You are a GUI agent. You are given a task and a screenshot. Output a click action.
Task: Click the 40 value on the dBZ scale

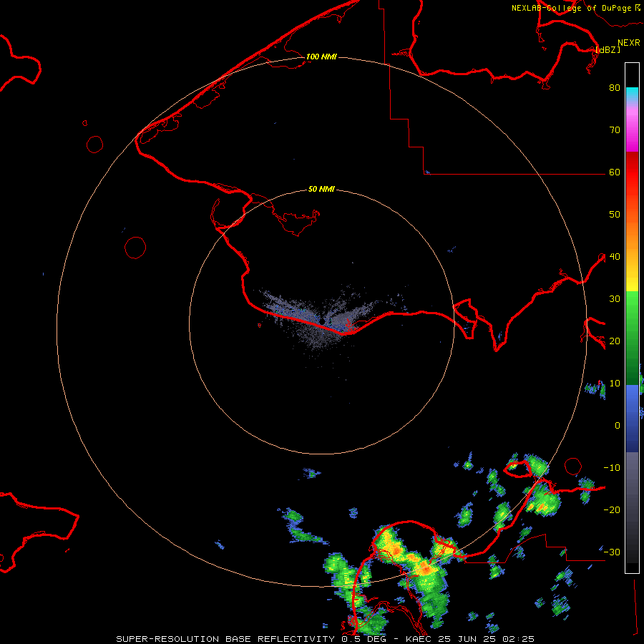pos(615,257)
